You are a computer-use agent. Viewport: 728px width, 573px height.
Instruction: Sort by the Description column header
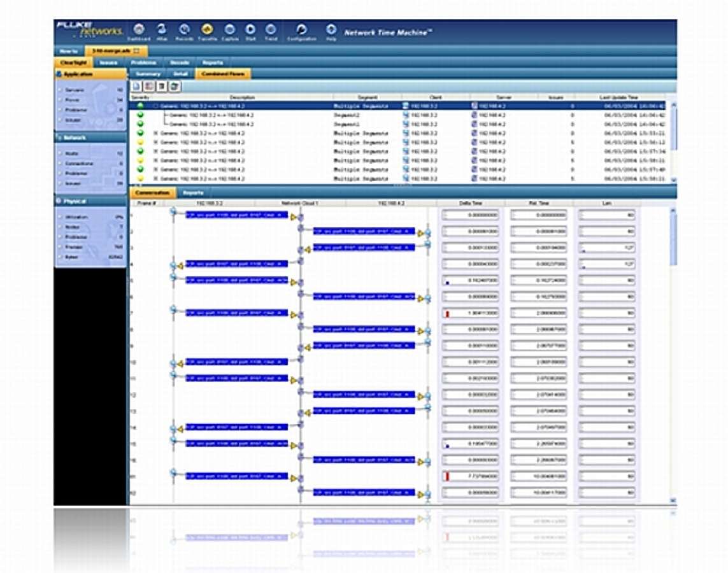tap(243, 97)
